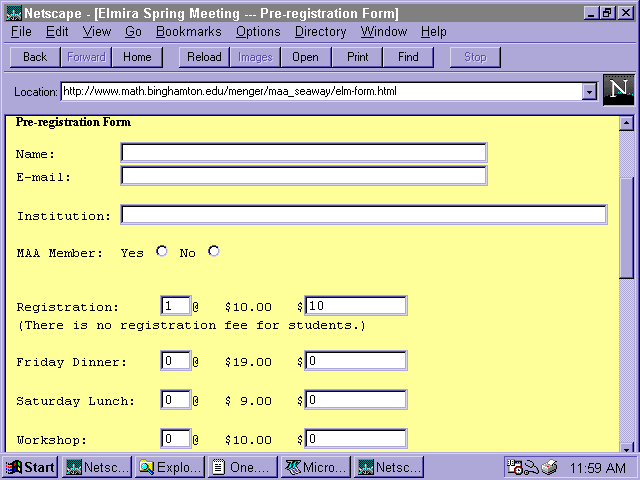Select No for MAA Member
The width and height of the screenshot is (640, 480).
pyautogui.click(x=213, y=251)
